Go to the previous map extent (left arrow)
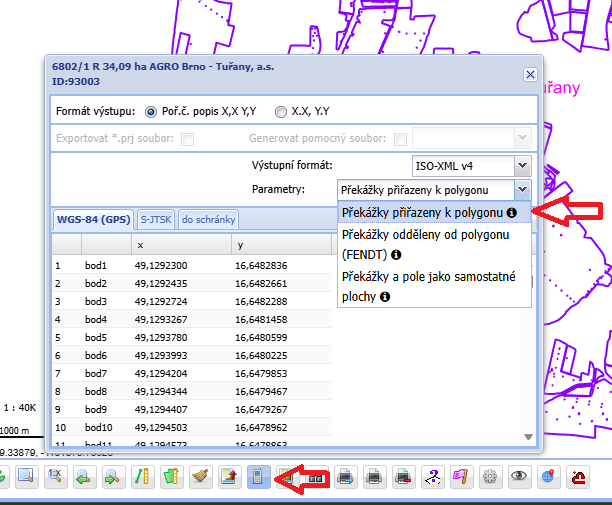612x505 pixels. coord(84,477)
